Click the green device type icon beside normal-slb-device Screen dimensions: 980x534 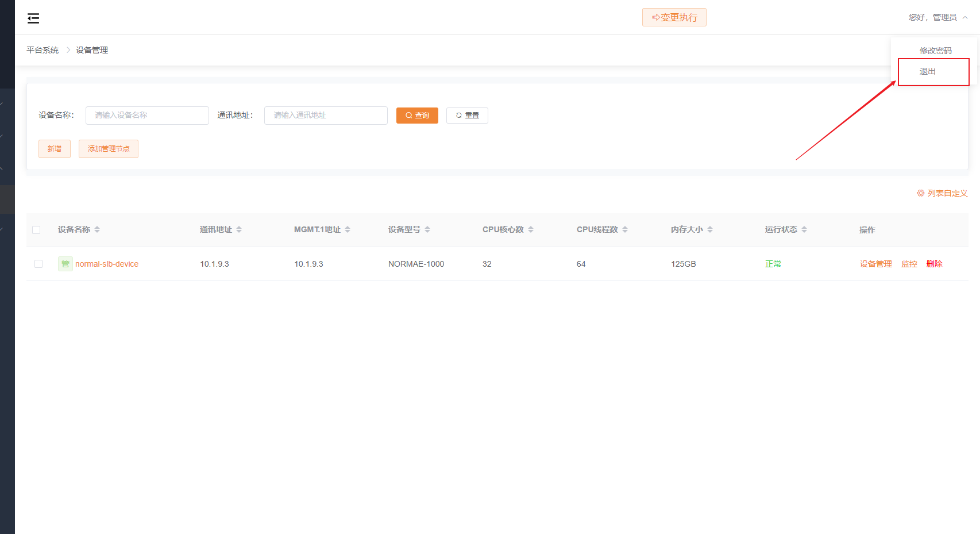65,264
